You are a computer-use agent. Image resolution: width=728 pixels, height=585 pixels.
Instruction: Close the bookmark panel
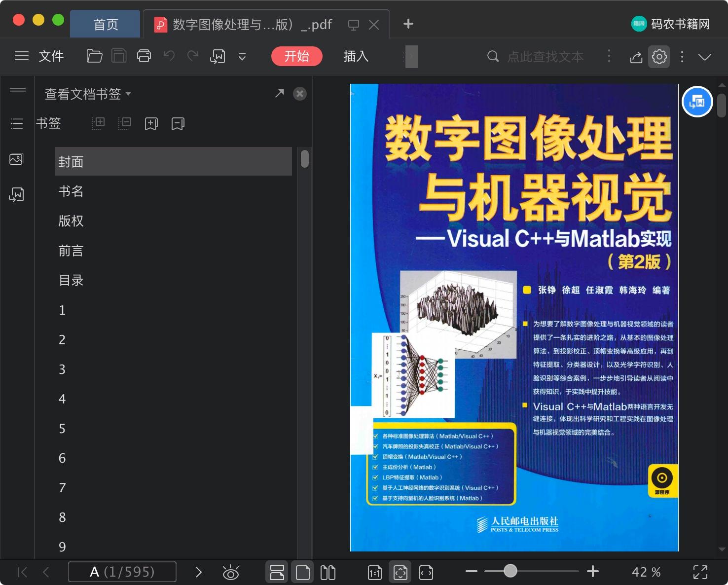(x=300, y=94)
